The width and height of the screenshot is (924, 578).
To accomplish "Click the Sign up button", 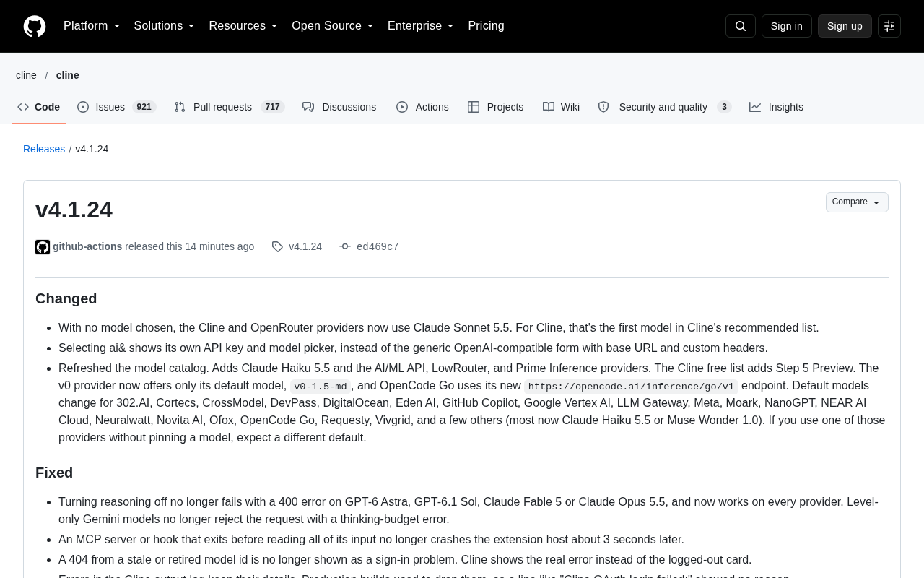I will [845, 26].
